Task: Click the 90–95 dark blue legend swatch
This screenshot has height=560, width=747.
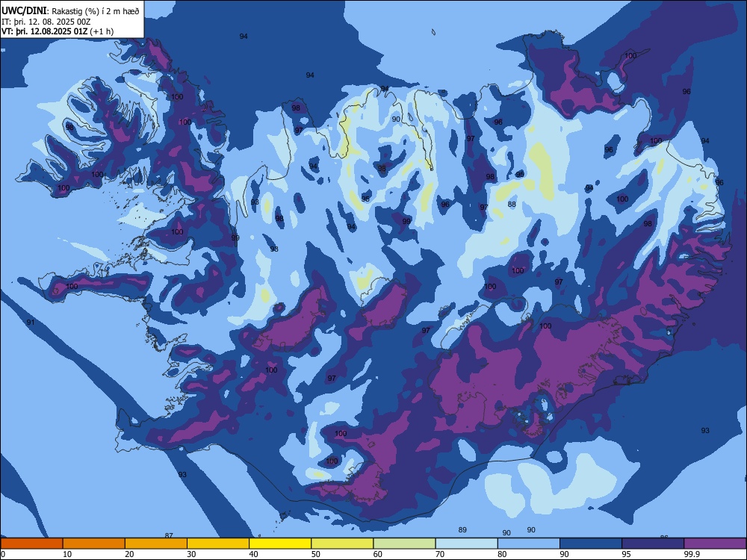Action: (591, 544)
